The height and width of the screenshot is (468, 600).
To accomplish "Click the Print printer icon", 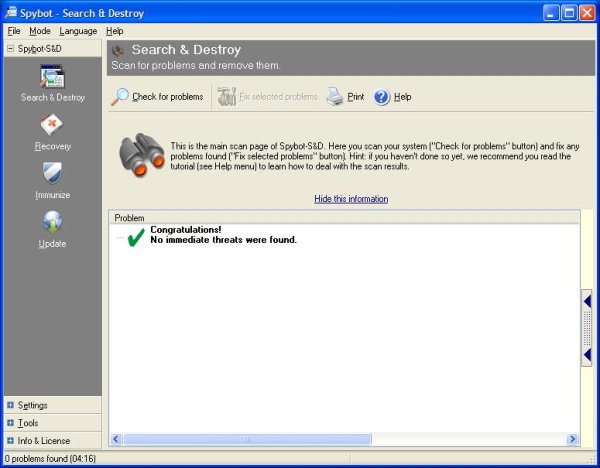I will coord(335,97).
